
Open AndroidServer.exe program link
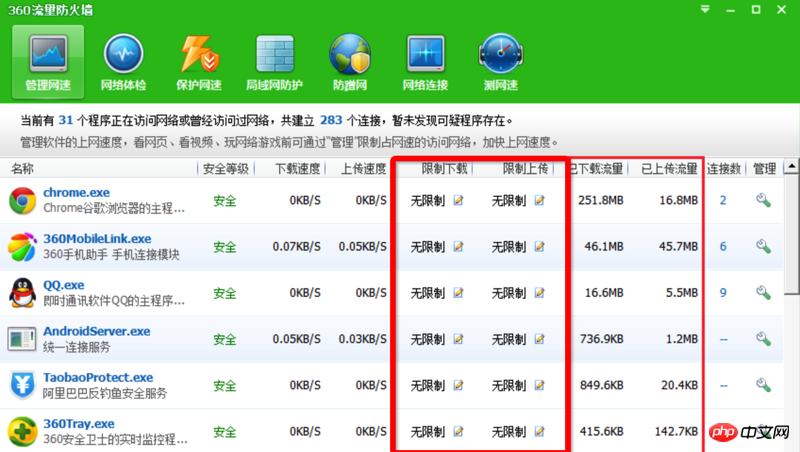pos(97,331)
